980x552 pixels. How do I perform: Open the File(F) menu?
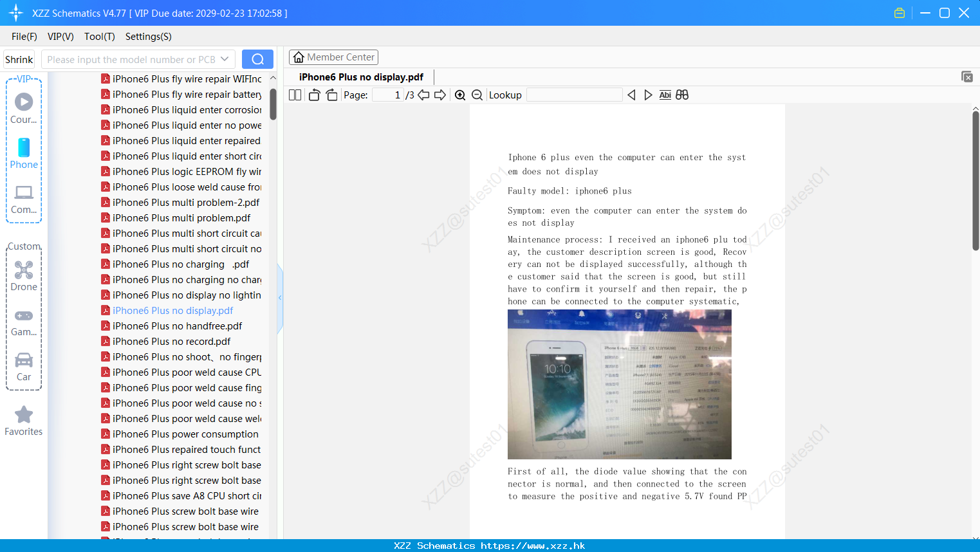(24, 37)
